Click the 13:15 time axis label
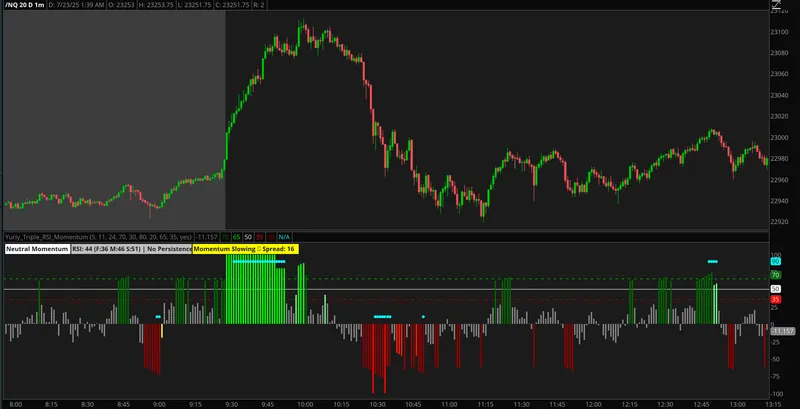The image size is (800, 409). 774,404
